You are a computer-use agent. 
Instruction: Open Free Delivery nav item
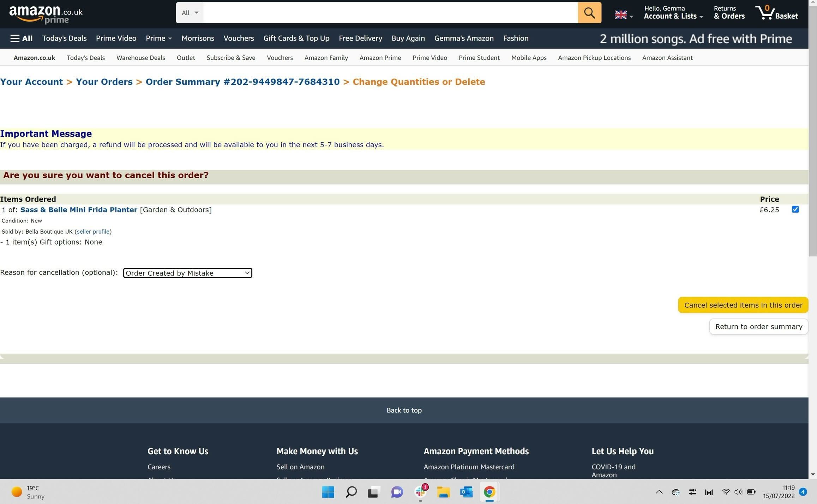tap(360, 38)
